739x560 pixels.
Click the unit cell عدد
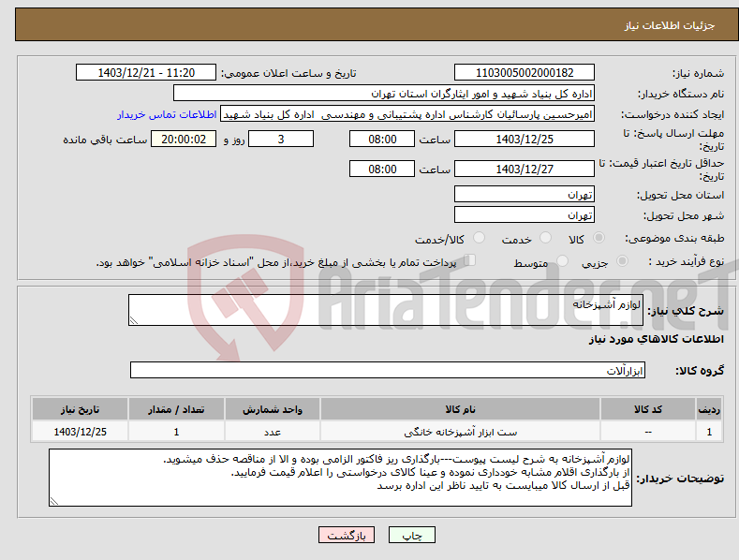coord(273,432)
